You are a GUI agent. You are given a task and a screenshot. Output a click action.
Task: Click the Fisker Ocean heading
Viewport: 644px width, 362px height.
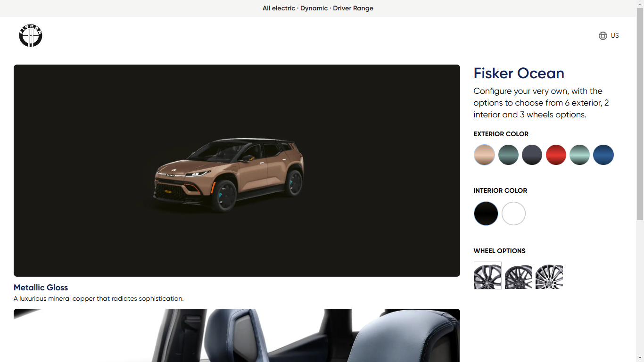click(519, 73)
